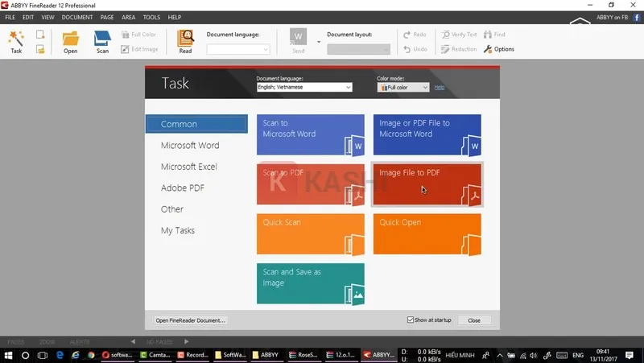Click the Redo toolbar item
Viewport: 644px width, 363px height.
coord(415,35)
